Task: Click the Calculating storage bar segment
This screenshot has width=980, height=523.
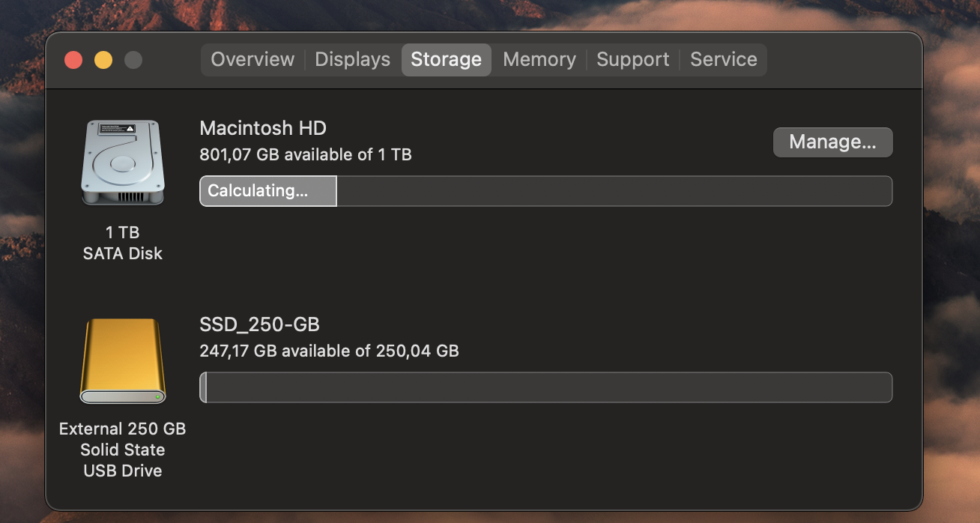Action: click(267, 191)
